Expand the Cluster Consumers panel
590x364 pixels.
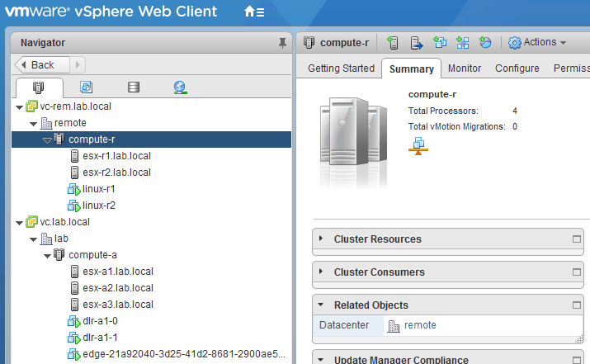click(x=321, y=271)
